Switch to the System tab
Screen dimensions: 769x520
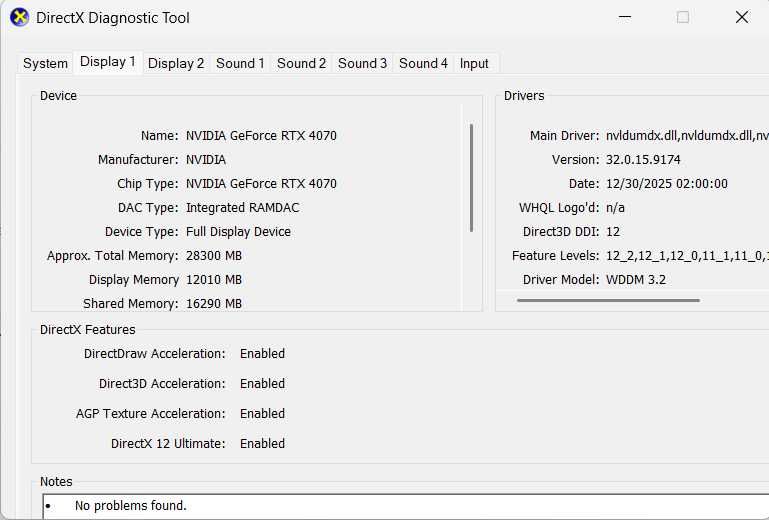tap(45, 64)
